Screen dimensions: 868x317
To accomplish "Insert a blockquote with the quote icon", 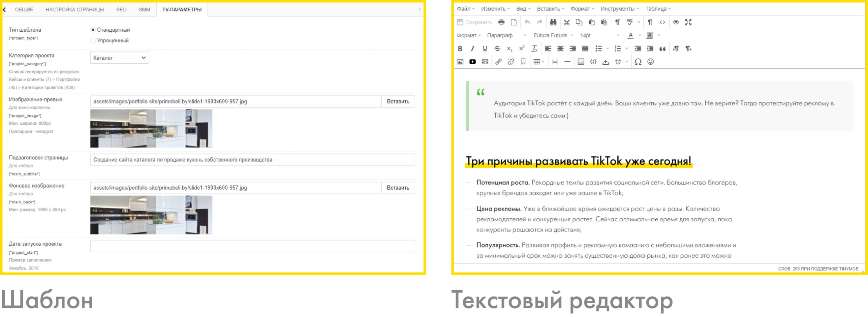I will pos(662,48).
